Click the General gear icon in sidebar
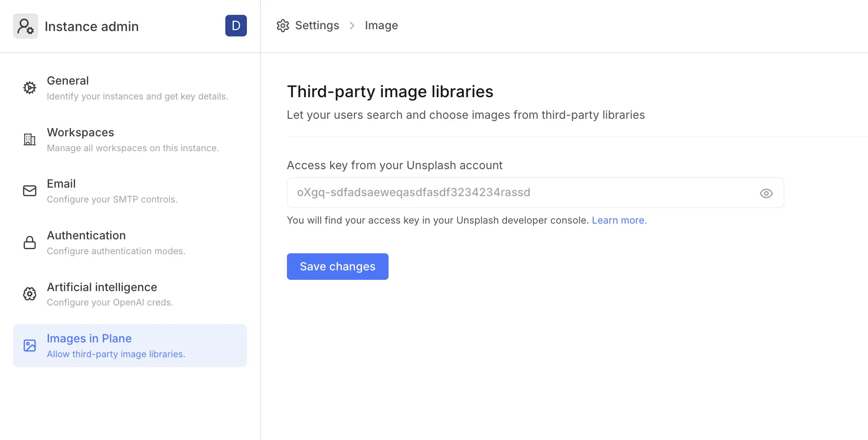The width and height of the screenshot is (868, 440). [x=30, y=88]
